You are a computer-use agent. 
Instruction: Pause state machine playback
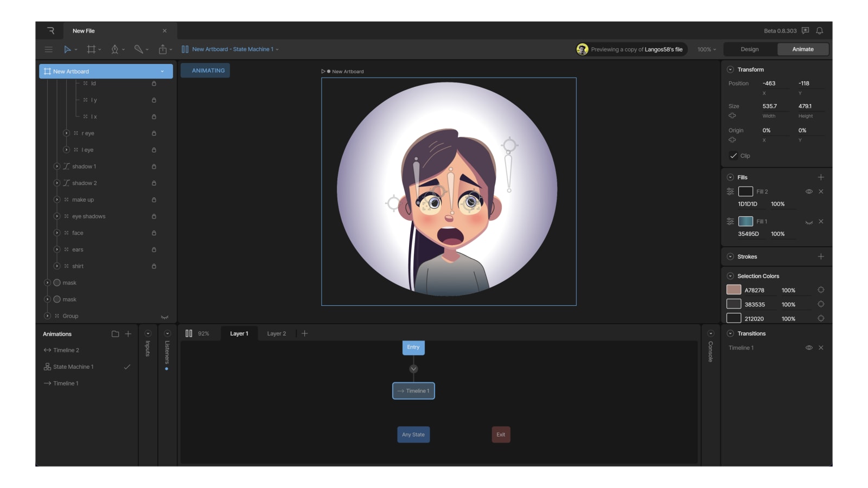(189, 333)
